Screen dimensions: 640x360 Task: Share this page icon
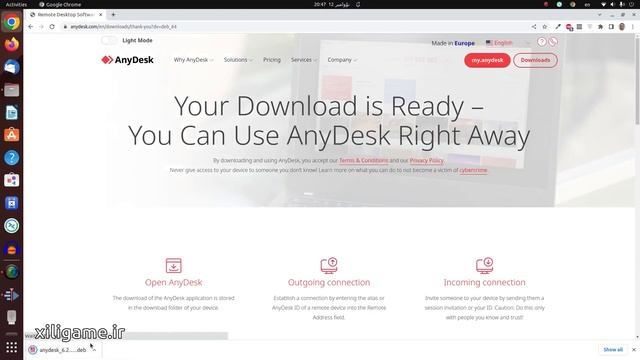tap(534, 27)
